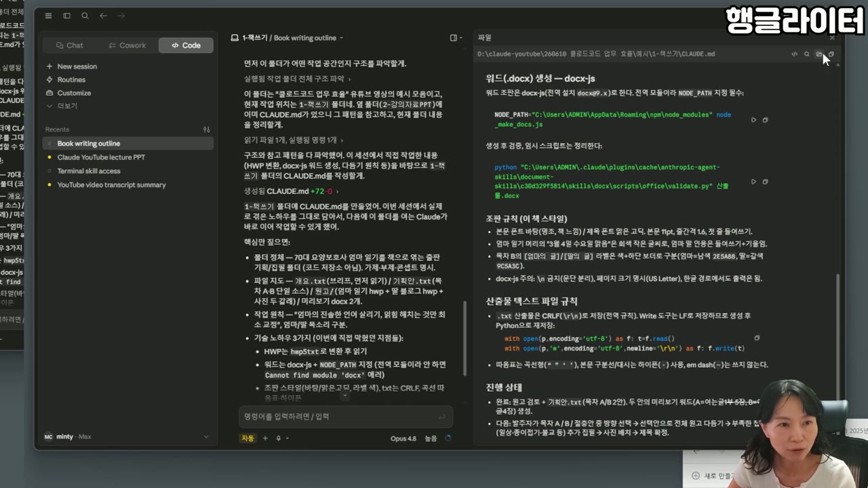The width and height of the screenshot is (868, 488).
Task: Open YouTube video transcript summary session
Action: [x=127, y=185]
